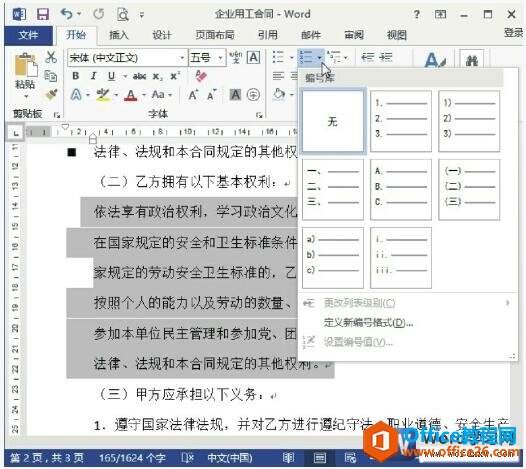526x469 pixels.
Task: Toggle Bold formatting
Action: point(76,76)
